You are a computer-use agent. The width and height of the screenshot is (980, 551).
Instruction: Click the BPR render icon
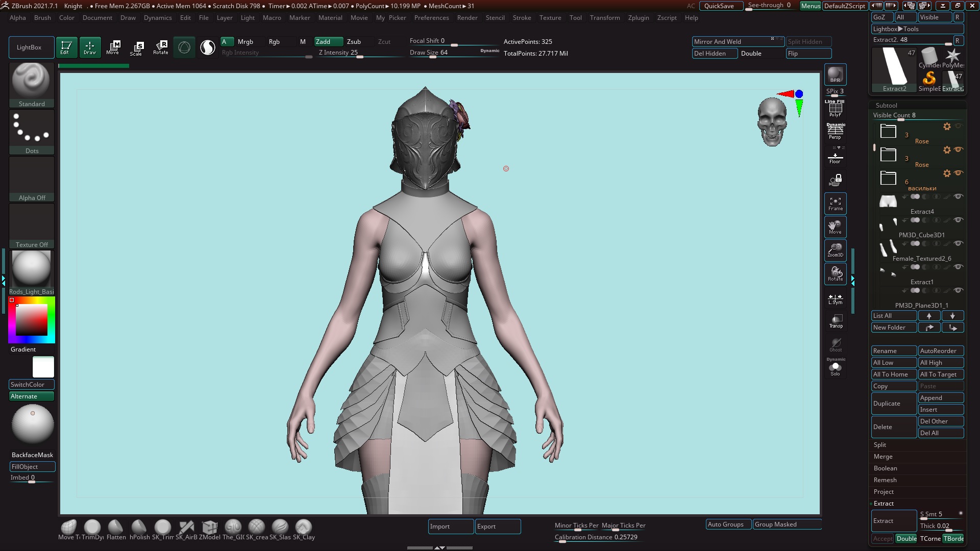point(835,74)
